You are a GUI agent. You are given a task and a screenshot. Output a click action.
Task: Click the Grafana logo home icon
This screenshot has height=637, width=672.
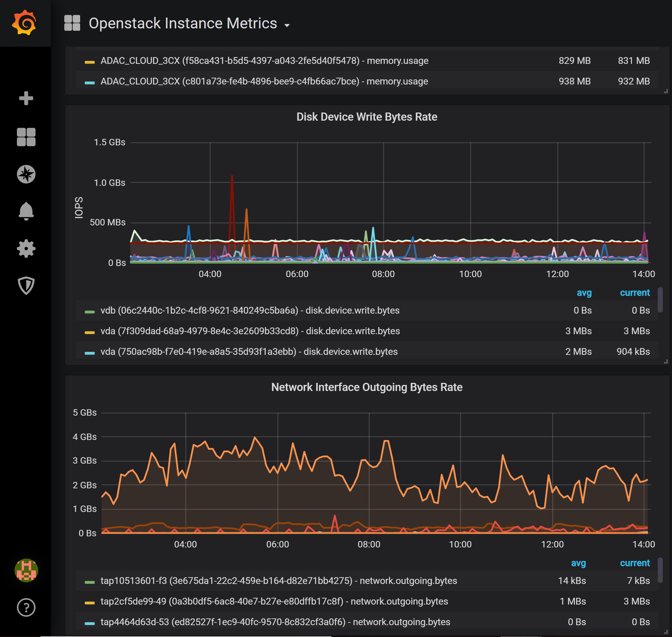pyautogui.click(x=24, y=23)
